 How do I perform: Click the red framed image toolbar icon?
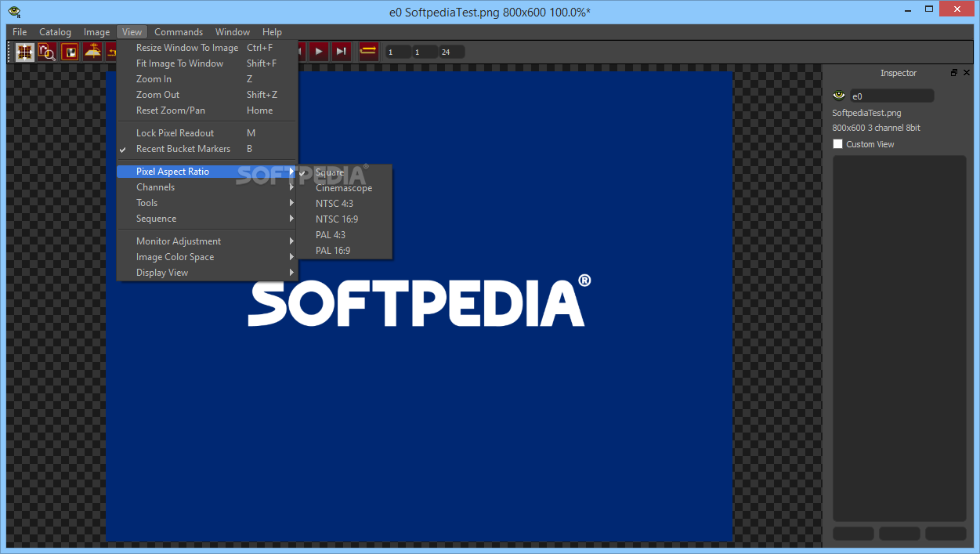[x=71, y=52]
